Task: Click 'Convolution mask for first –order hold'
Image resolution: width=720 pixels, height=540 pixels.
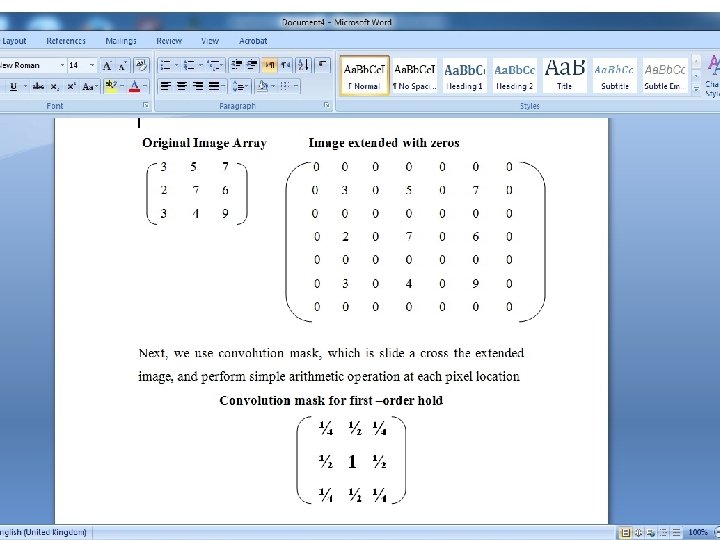Action: point(331,401)
